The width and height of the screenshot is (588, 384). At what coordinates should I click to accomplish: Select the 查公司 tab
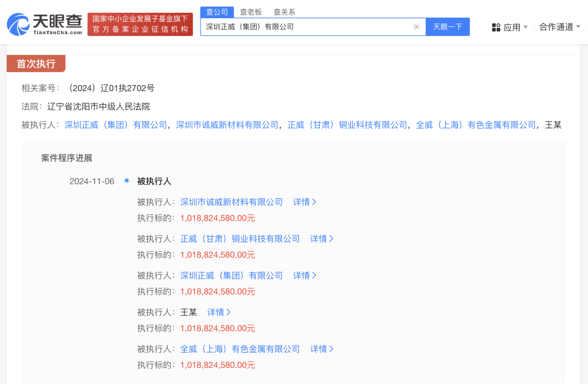point(217,12)
